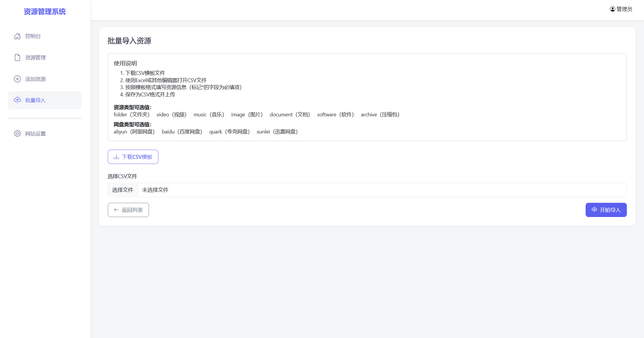This screenshot has width=644, height=338.
Task: Click the 资源管理 document icon
Action: (17, 57)
